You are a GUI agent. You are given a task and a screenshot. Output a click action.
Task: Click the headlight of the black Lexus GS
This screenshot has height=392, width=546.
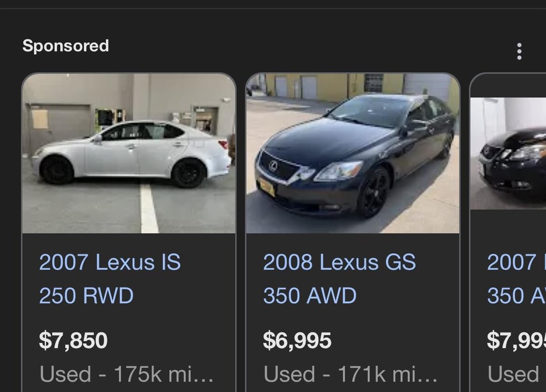coord(338,171)
